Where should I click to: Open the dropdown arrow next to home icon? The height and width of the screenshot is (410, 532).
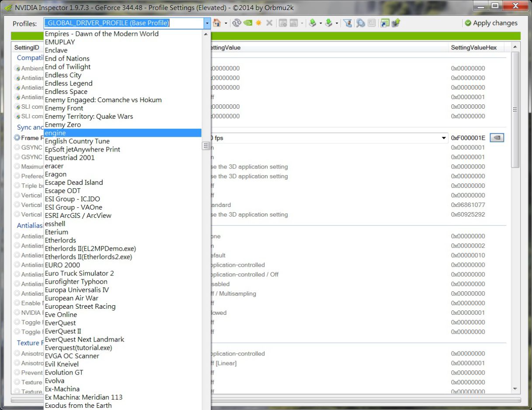pyautogui.click(x=226, y=23)
